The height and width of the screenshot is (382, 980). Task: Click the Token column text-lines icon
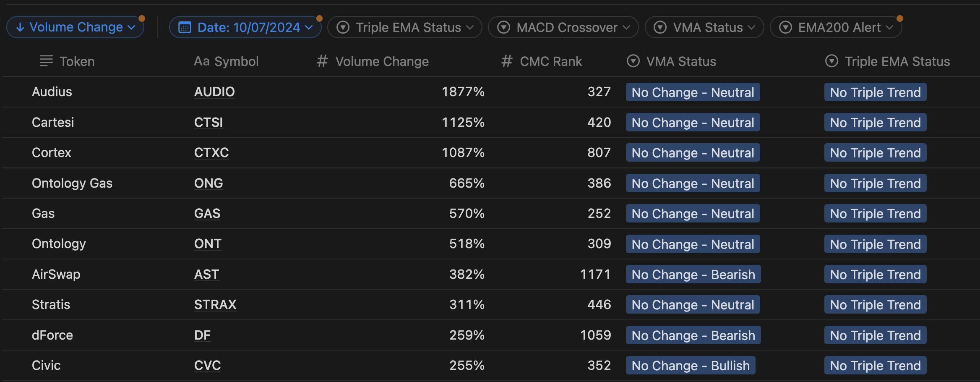coord(46,61)
